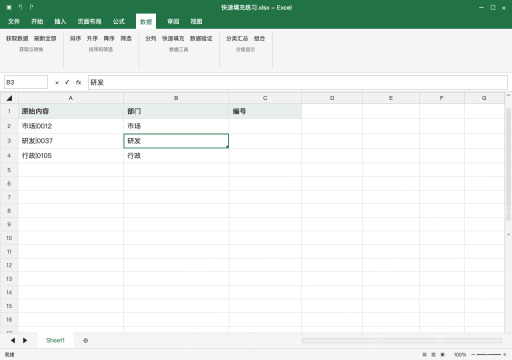The image size is (512, 360).
Task: Select column D header
Action: coord(332,98)
